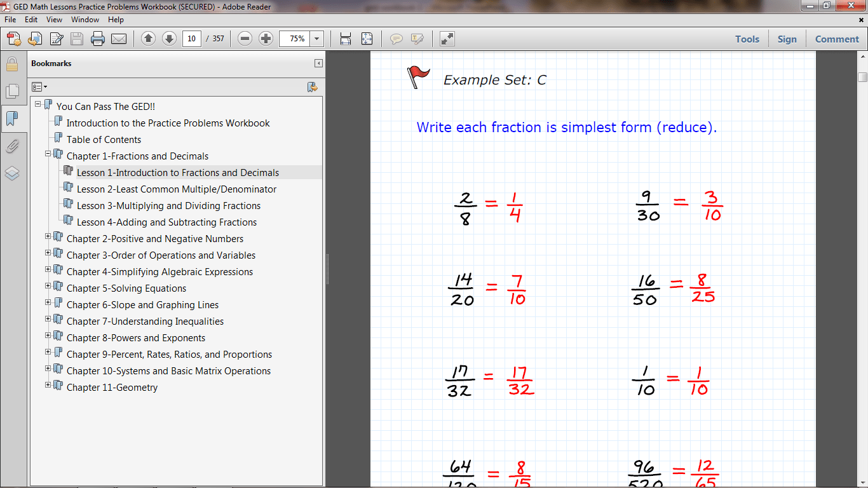Click the Zoom In plus button
Viewport: 868px width, 488px height.
(266, 39)
